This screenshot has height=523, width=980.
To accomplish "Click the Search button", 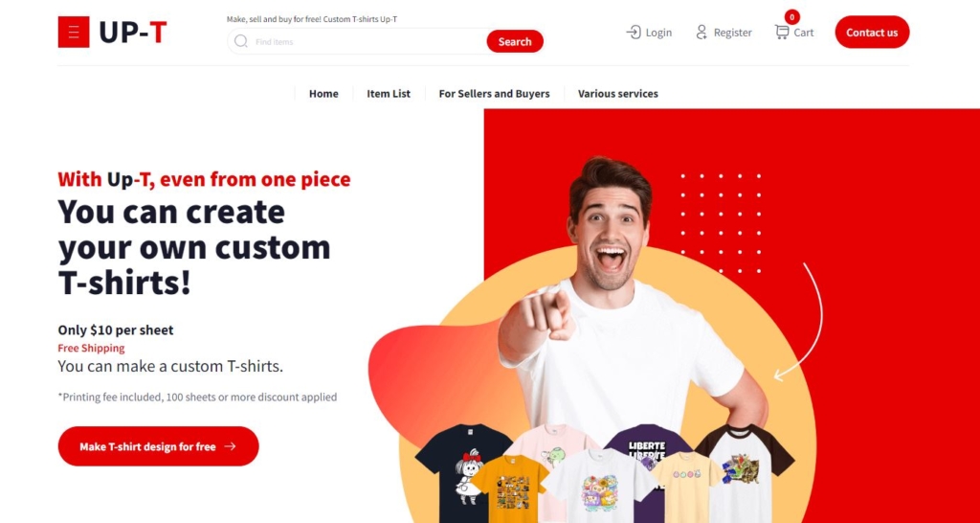I will (515, 41).
